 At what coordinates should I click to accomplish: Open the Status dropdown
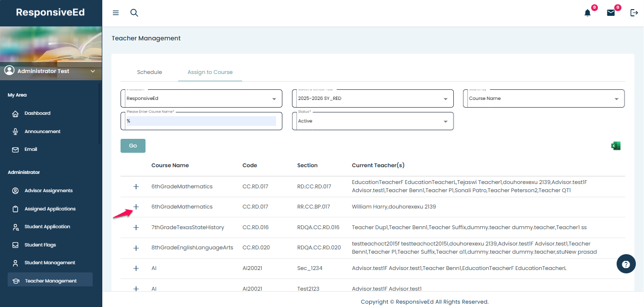coord(373,121)
